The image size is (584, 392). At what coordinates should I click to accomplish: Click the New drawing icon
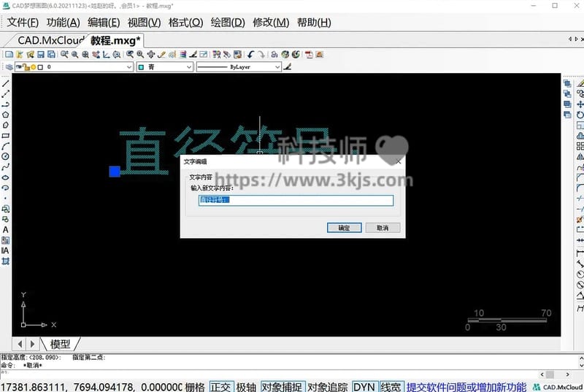point(9,54)
